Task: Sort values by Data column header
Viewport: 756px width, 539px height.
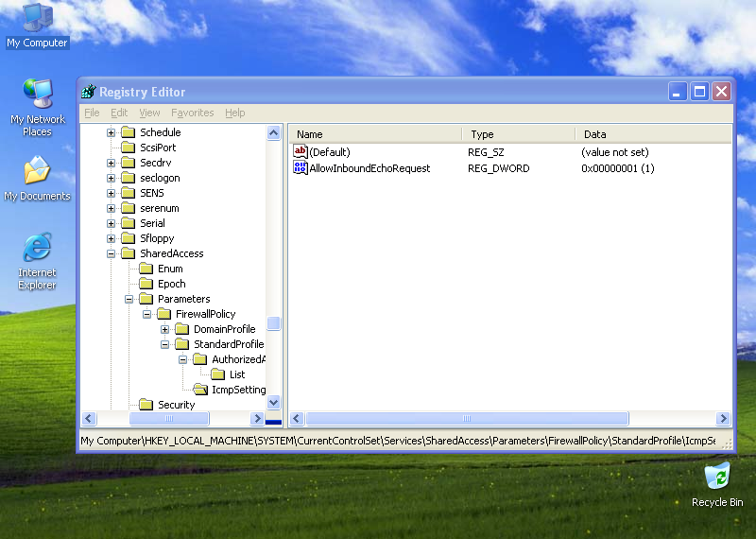Action: pos(653,134)
